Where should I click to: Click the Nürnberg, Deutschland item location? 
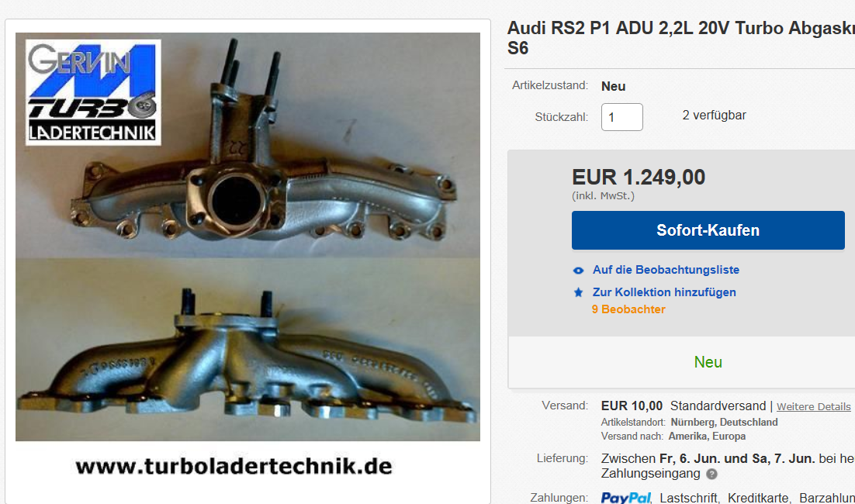724,423
